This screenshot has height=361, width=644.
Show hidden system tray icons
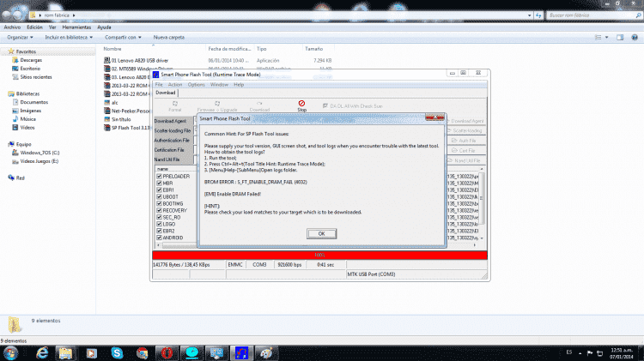tap(580, 352)
